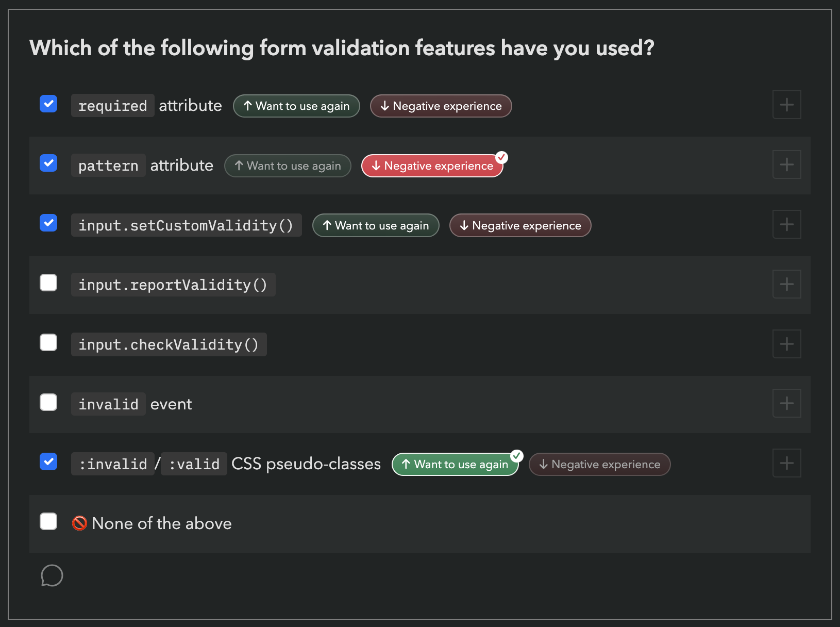Open the comment bubble below the options
This screenshot has height=627, width=840.
pyautogui.click(x=52, y=575)
